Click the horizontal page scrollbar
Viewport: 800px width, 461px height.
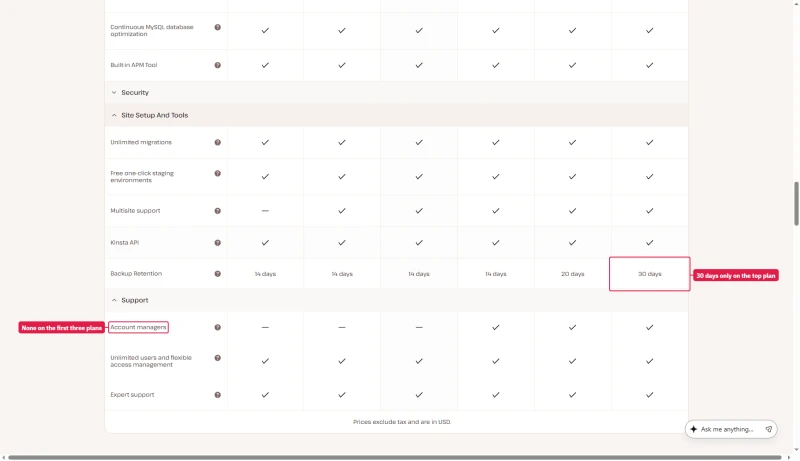coord(395,457)
